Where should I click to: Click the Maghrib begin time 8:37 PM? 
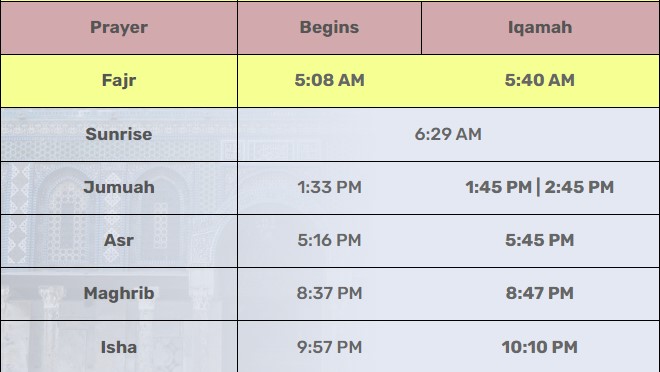(x=330, y=293)
